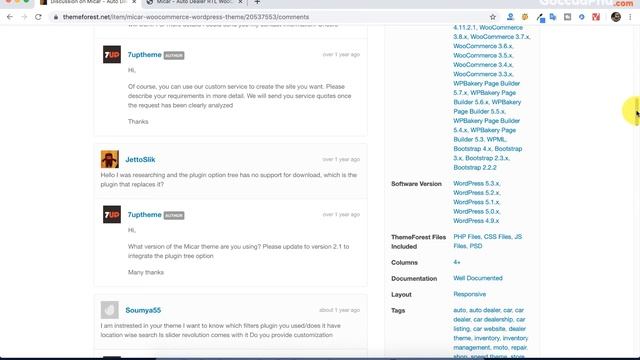640x360 pixels.
Task: Click the red extension icon in toolbar
Action: pyautogui.click(x=596, y=17)
